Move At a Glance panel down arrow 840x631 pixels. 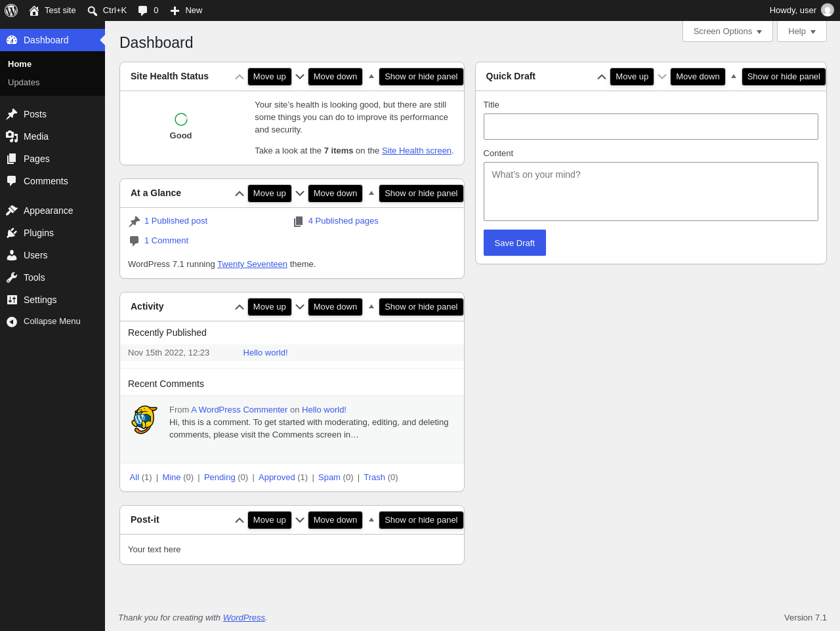pos(300,193)
